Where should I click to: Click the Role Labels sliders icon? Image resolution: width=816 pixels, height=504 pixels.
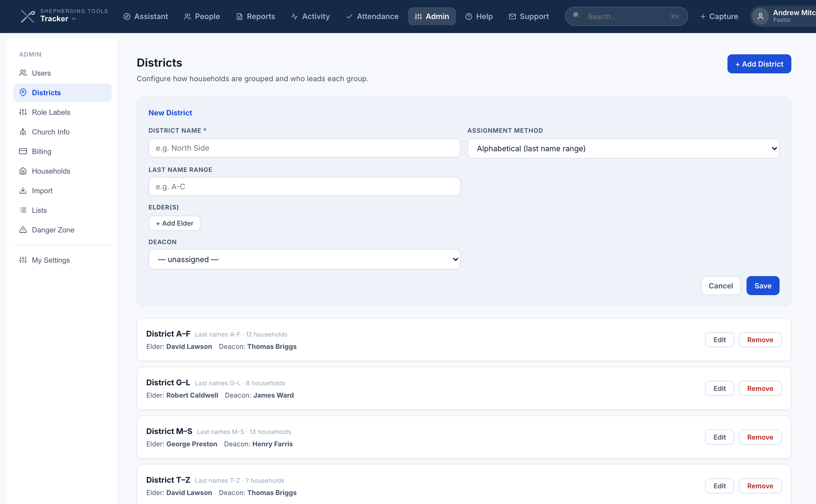coord(23,112)
